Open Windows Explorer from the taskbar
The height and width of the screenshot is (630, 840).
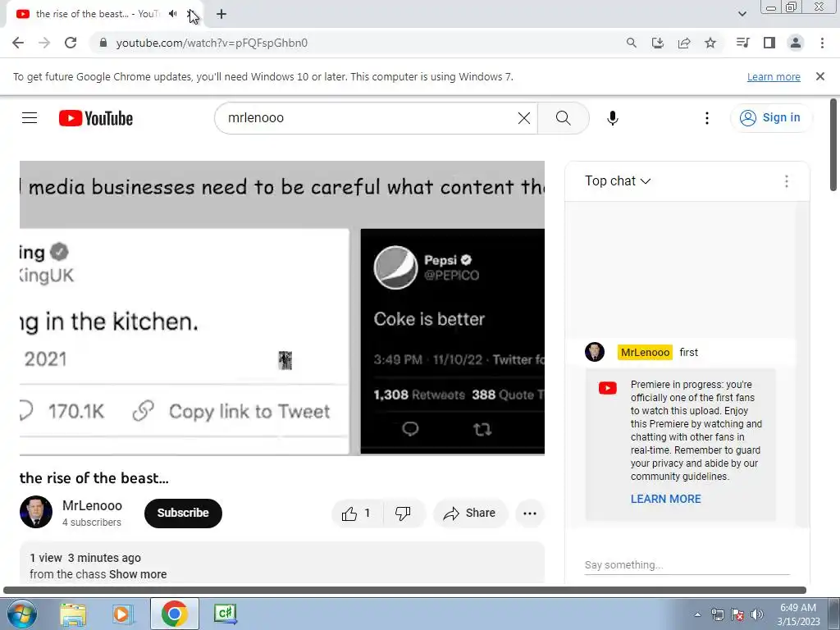pyautogui.click(x=73, y=614)
